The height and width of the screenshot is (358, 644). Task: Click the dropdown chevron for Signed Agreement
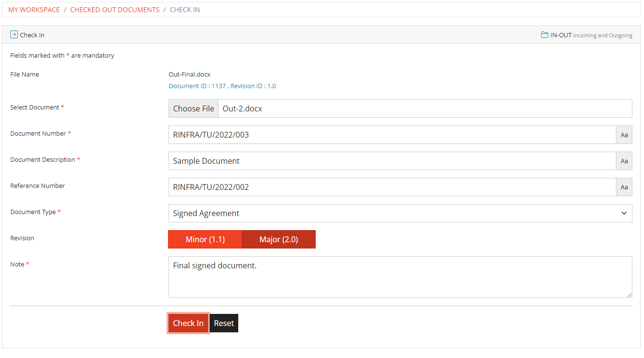(624, 213)
